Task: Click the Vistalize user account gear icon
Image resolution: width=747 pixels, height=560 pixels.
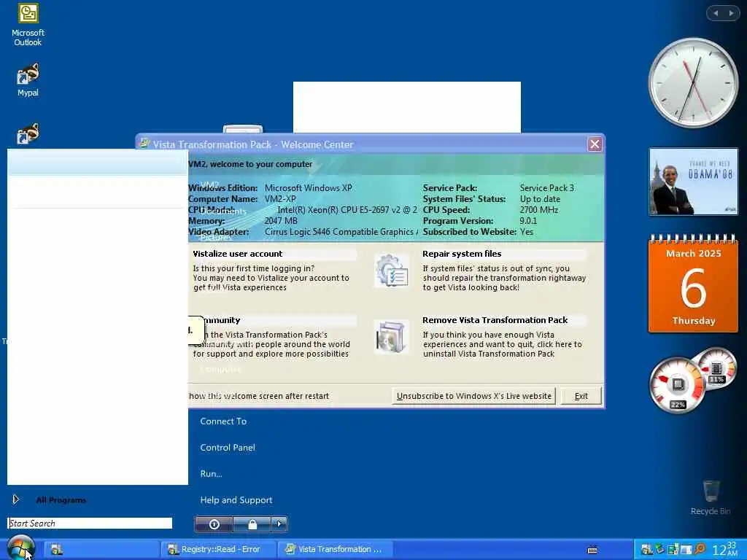Action: [391, 271]
